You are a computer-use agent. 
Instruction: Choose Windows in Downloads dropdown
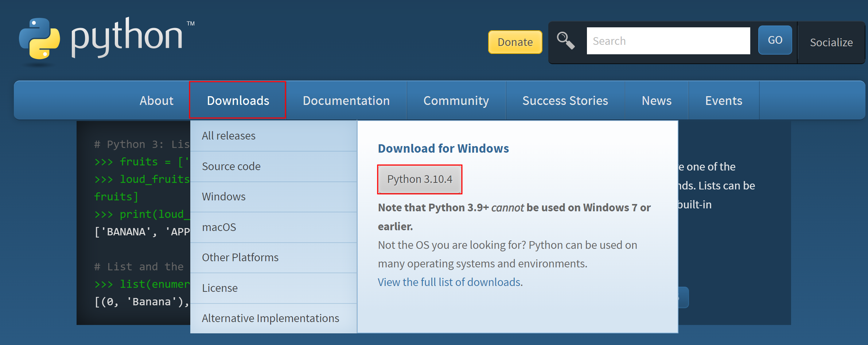pyautogui.click(x=273, y=197)
